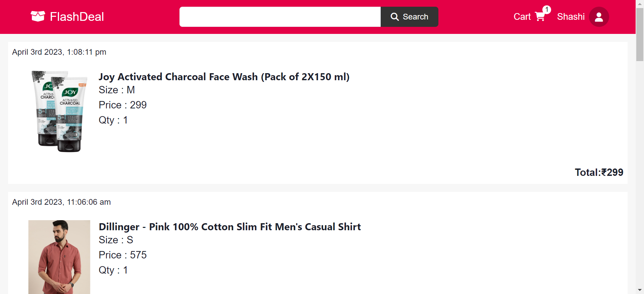This screenshot has width=644, height=294.
Task: Click the scrollbar up arrow
Action: click(640, 3)
